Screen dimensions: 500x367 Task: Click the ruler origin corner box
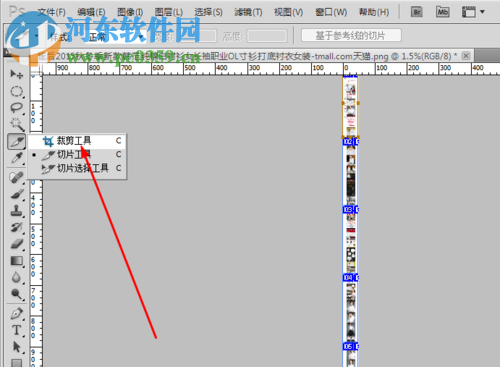(x=36, y=68)
